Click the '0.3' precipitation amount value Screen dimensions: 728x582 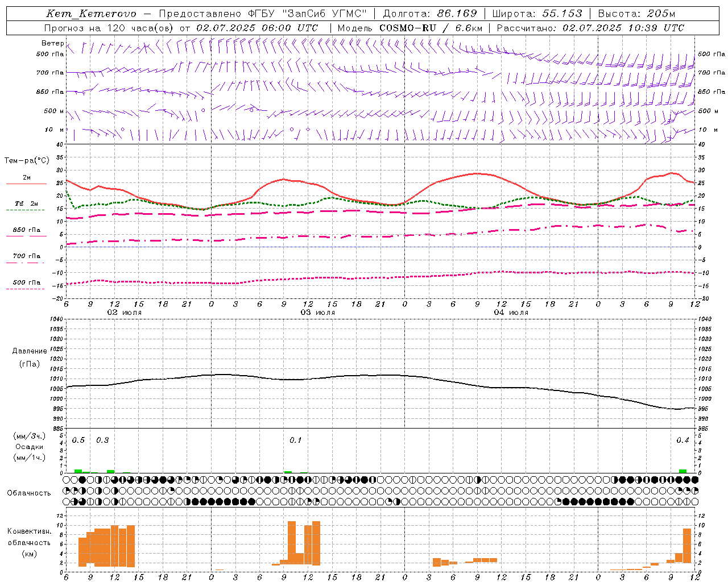[x=102, y=440]
